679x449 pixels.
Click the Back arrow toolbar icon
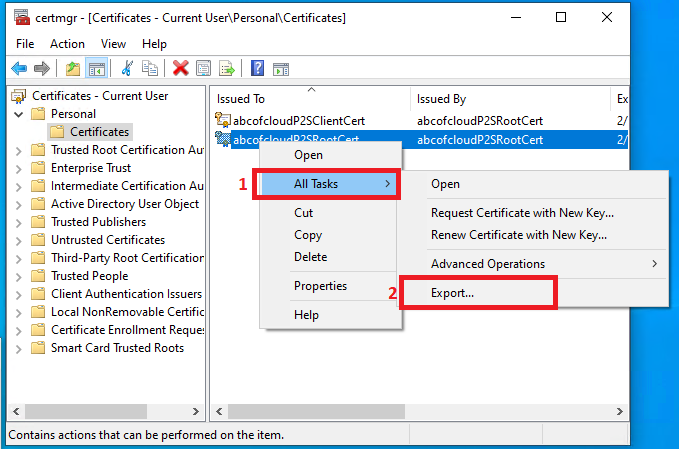point(19,68)
